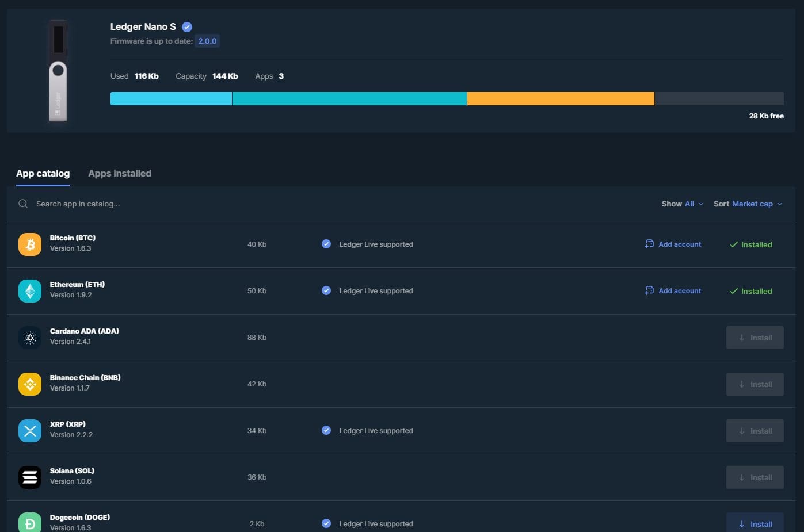Click the verified badge beside Ledger Nano S
This screenshot has width=804, height=532.
pos(187,27)
